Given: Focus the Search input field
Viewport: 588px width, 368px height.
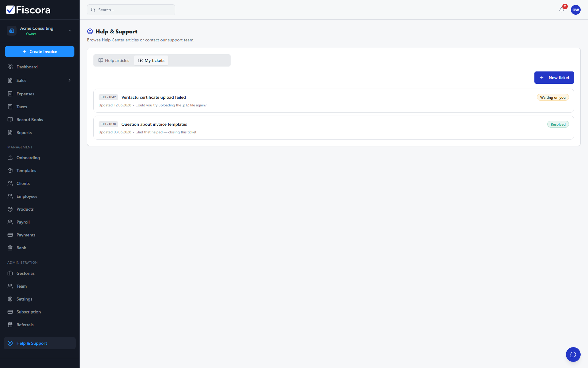Looking at the screenshot, I should click(x=131, y=10).
